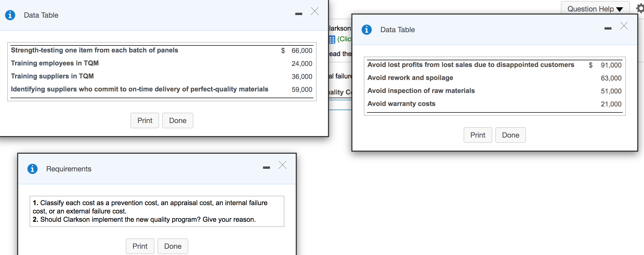Click the 59,000 value
The width and height of the screenshot is (644, 255).
(302, 90)
